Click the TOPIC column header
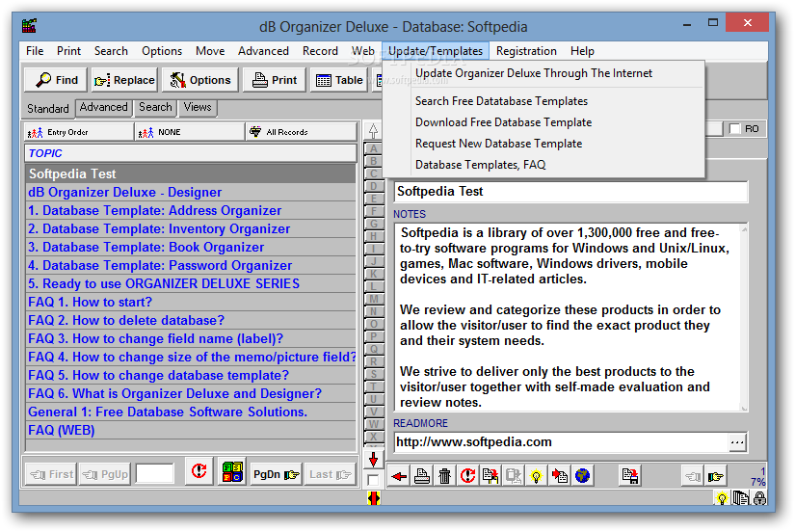This screenshot has height=532, width=795. click(191, 153)
